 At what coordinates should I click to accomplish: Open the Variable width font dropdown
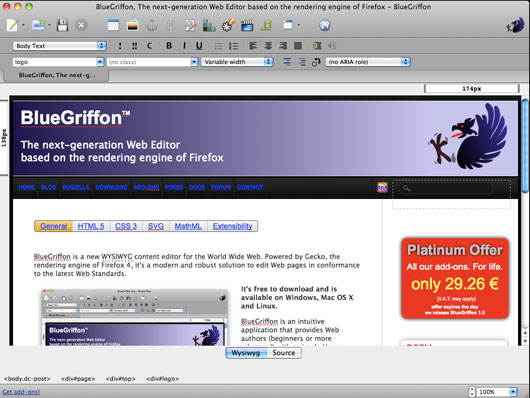click(x=237, y=62)
